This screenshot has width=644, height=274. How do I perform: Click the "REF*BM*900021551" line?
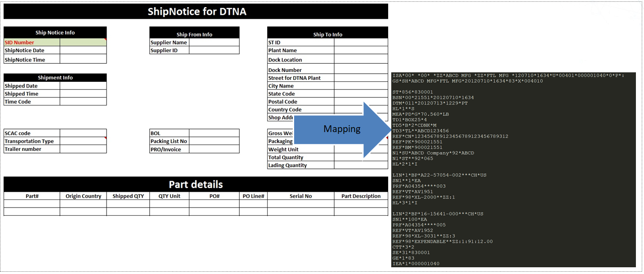[417, 147]
